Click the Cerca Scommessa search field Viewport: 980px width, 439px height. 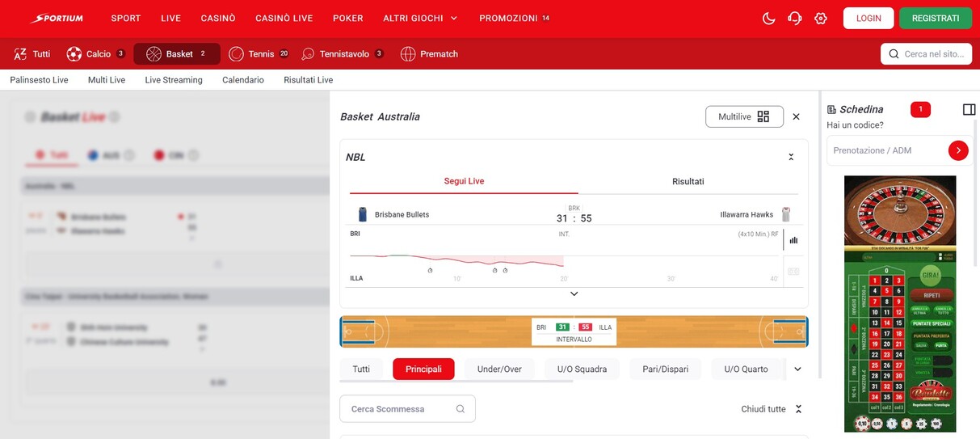pyautogui.click(x=400, y=409)
